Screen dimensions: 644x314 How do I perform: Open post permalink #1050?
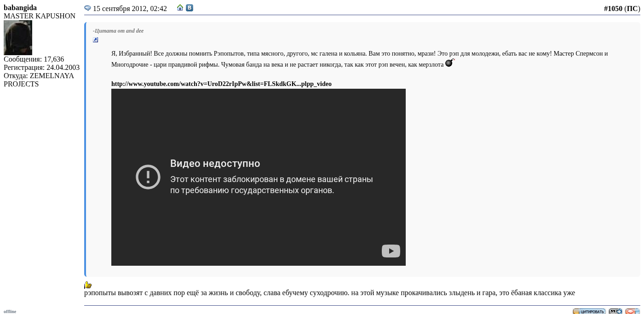coord(613,9)
